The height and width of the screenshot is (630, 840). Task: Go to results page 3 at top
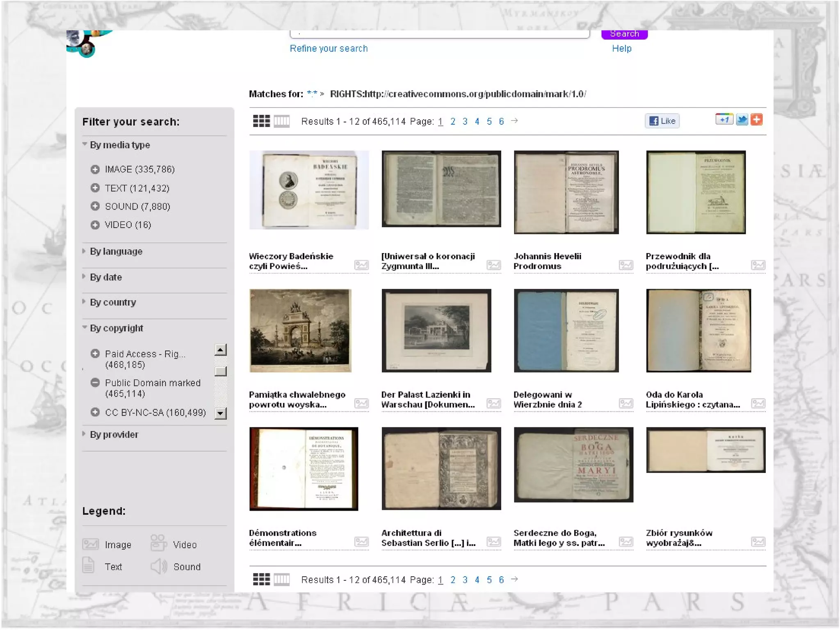[465, 121]
